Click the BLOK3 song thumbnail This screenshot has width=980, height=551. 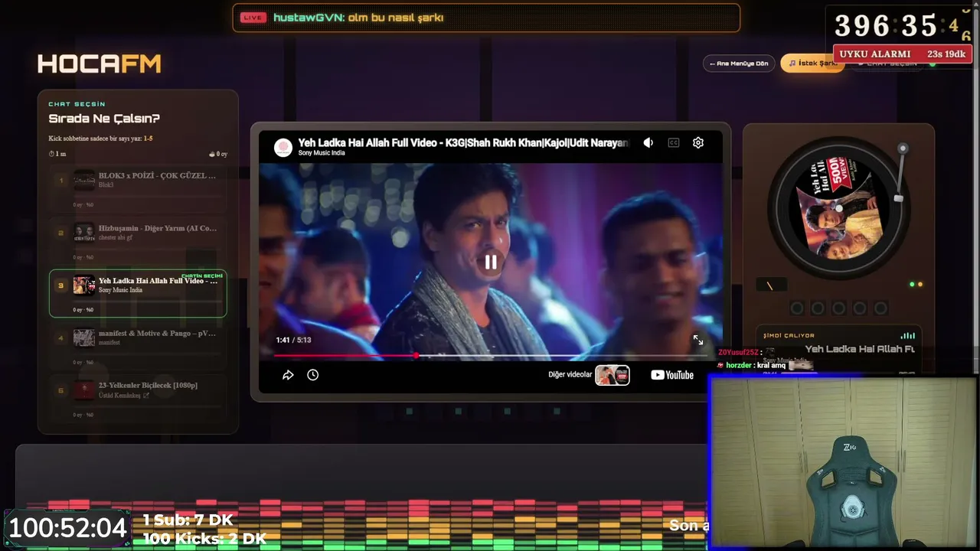(84, 181)
